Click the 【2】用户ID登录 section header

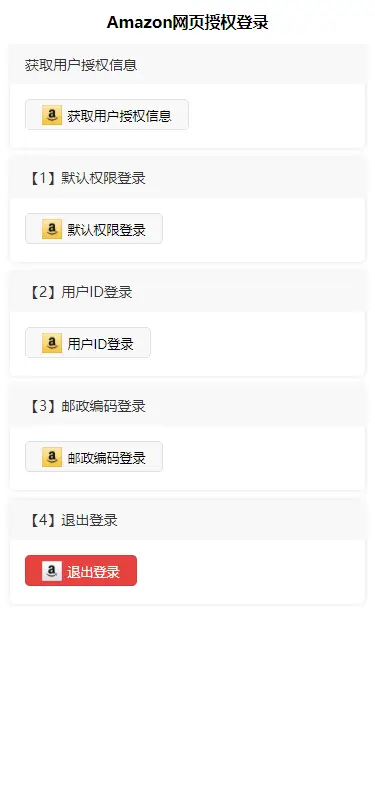[x=188, y=292]
